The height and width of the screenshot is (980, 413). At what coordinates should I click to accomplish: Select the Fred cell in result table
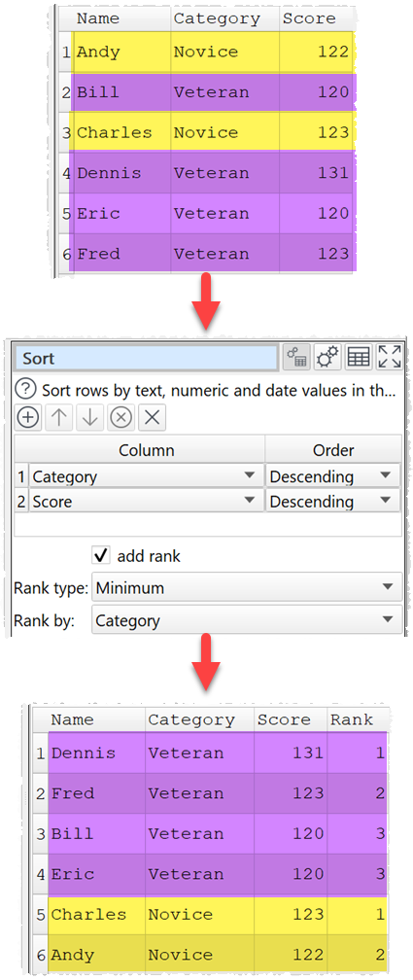point(96,793)
